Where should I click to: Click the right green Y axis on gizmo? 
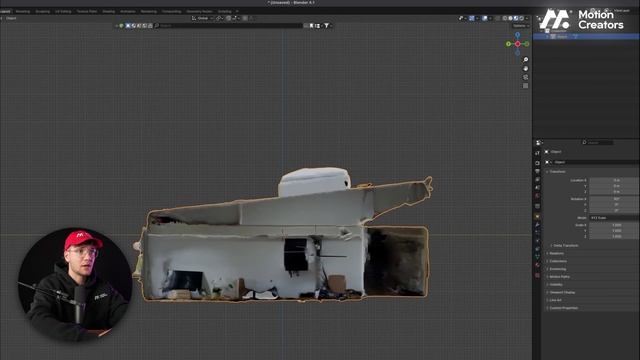(527, 44)
